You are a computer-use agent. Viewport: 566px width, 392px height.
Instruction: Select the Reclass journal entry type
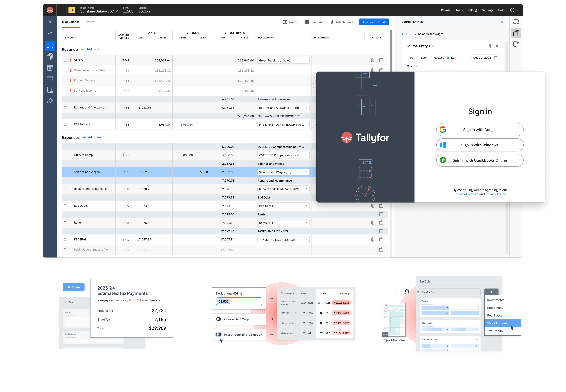coord(431,58)
